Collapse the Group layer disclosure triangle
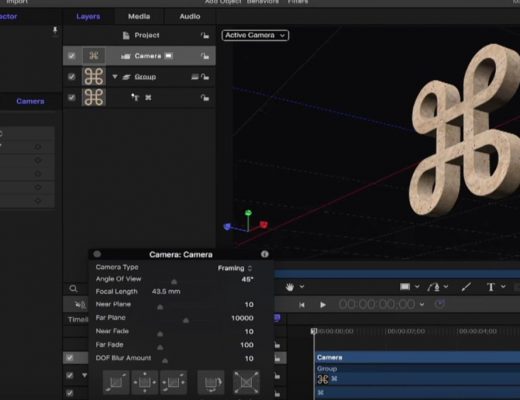 pyautogui.click(x=115, y=77)
